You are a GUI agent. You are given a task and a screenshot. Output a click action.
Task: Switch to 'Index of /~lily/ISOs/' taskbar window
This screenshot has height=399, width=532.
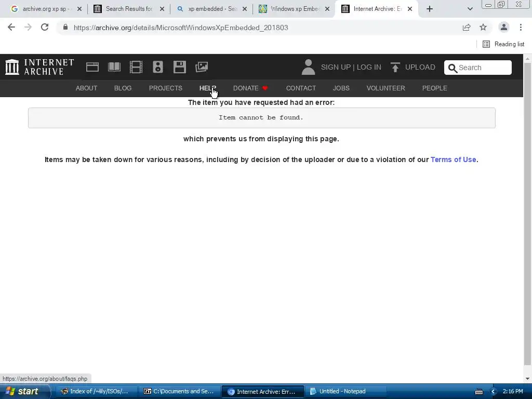[x=96, y=391]
